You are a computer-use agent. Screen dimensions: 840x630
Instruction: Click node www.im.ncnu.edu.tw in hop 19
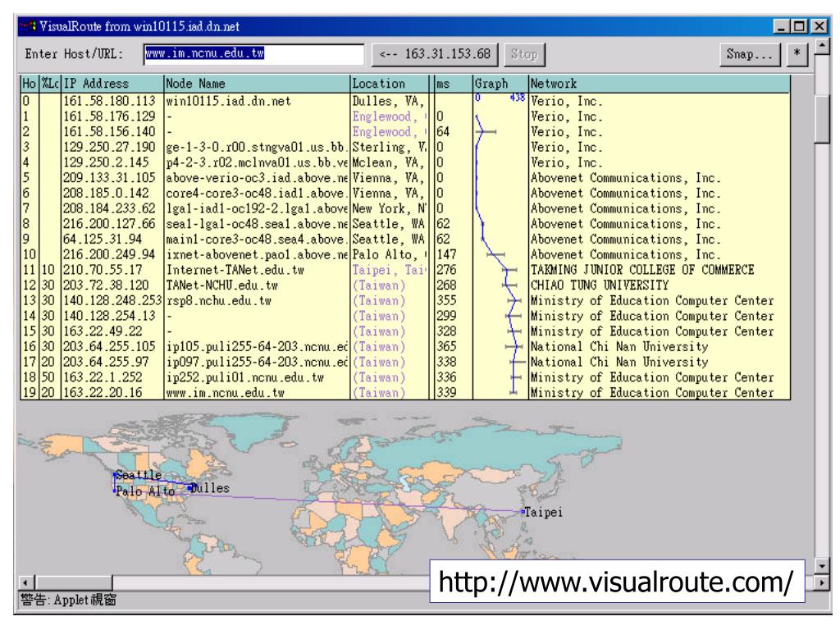point(225,393)
